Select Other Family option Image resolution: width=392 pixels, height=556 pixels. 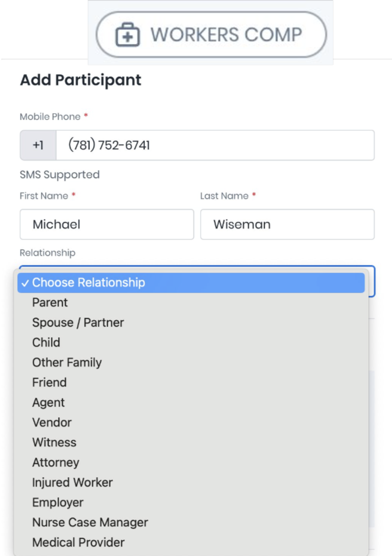click(x=67, y=363)
